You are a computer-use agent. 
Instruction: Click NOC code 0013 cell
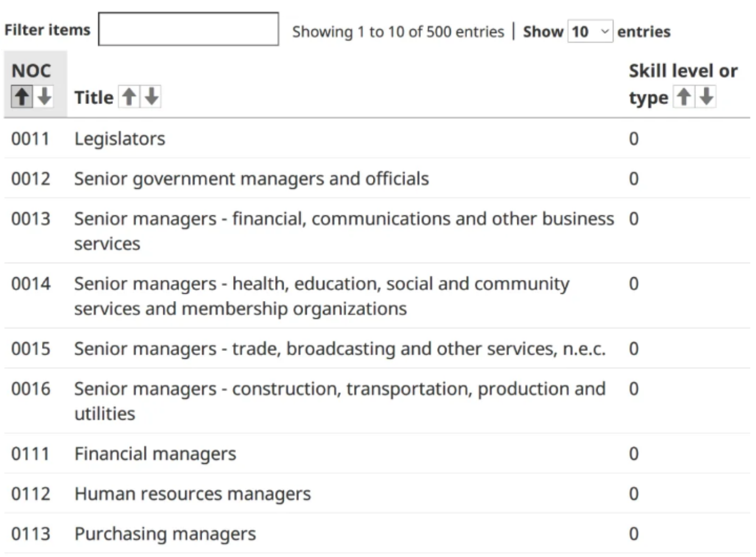[31, 218]
